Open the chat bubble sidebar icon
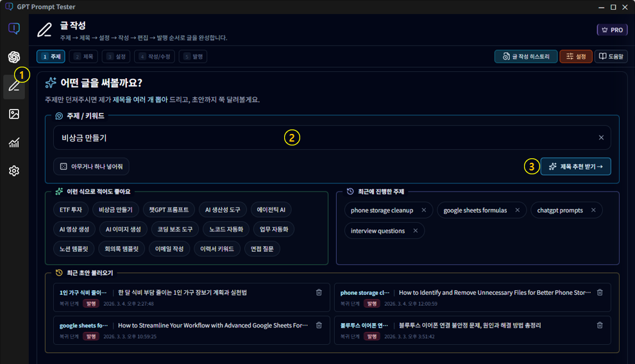The height and width of the screenshot is (364, 635). 13,28
